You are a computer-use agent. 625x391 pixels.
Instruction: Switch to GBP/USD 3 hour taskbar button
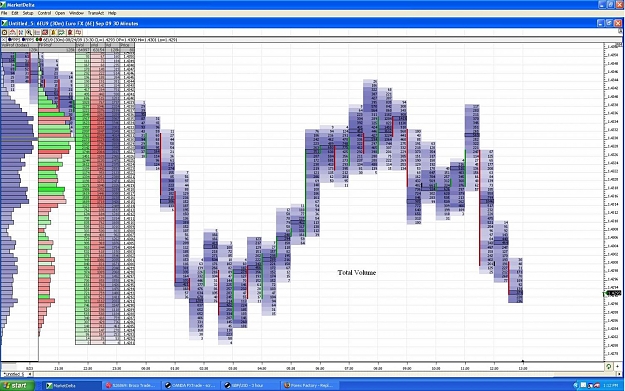[251, 385]
